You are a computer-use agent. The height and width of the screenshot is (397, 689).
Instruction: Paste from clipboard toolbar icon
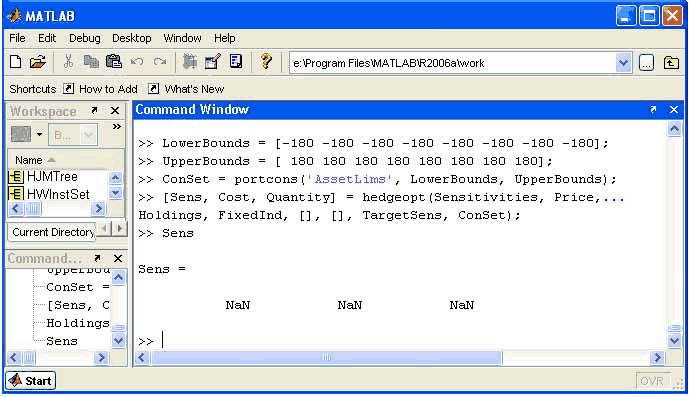click(x=114, y=62)
